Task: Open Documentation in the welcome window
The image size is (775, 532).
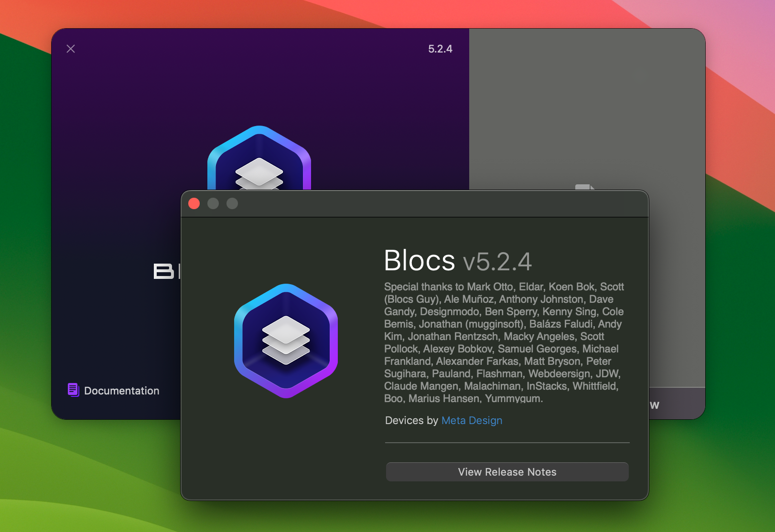Action: pos(114,390)
